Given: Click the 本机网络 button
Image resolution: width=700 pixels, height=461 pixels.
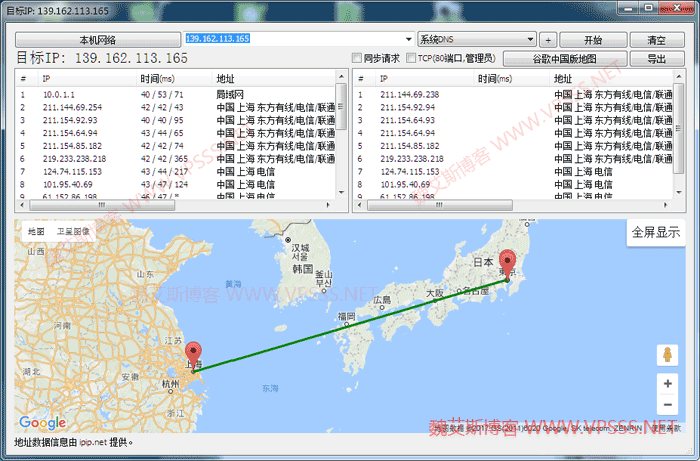Looking at the screenshot, I should (x=98, y=40).
